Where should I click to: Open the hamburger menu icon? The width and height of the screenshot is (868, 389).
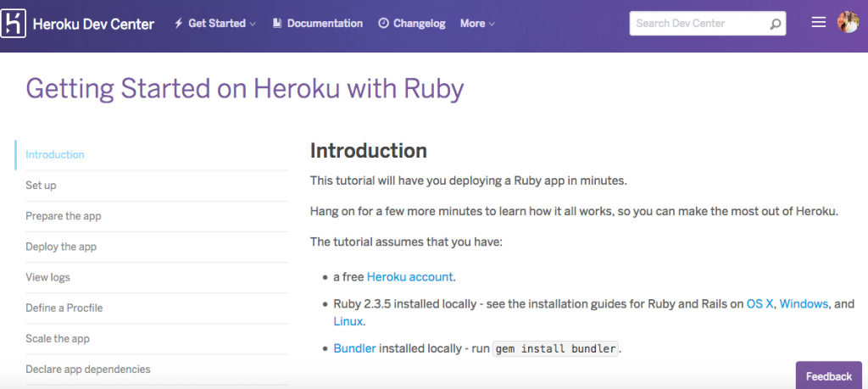coord(818,22)
